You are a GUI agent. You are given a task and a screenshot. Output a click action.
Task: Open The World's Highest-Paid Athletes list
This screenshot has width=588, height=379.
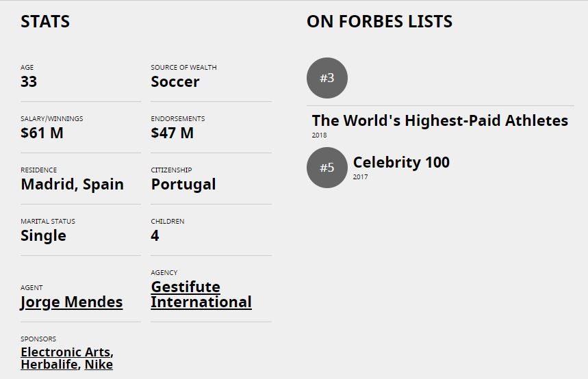coord(440,120)
